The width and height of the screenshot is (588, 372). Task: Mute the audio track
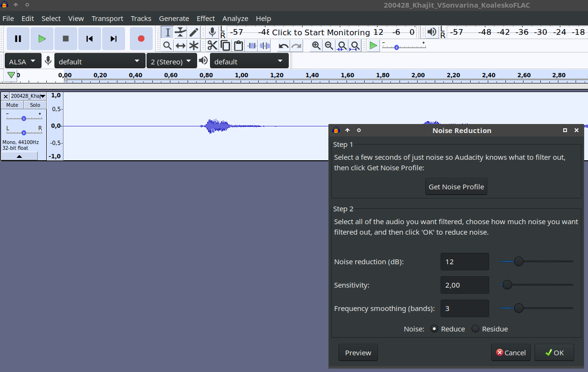[x=12, y=105]
